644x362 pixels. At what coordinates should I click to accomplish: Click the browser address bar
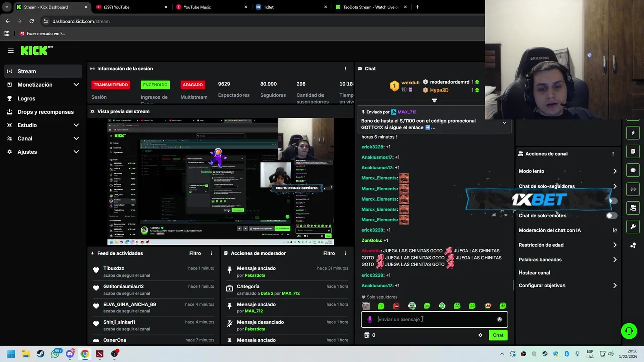[x=262, y=21]
